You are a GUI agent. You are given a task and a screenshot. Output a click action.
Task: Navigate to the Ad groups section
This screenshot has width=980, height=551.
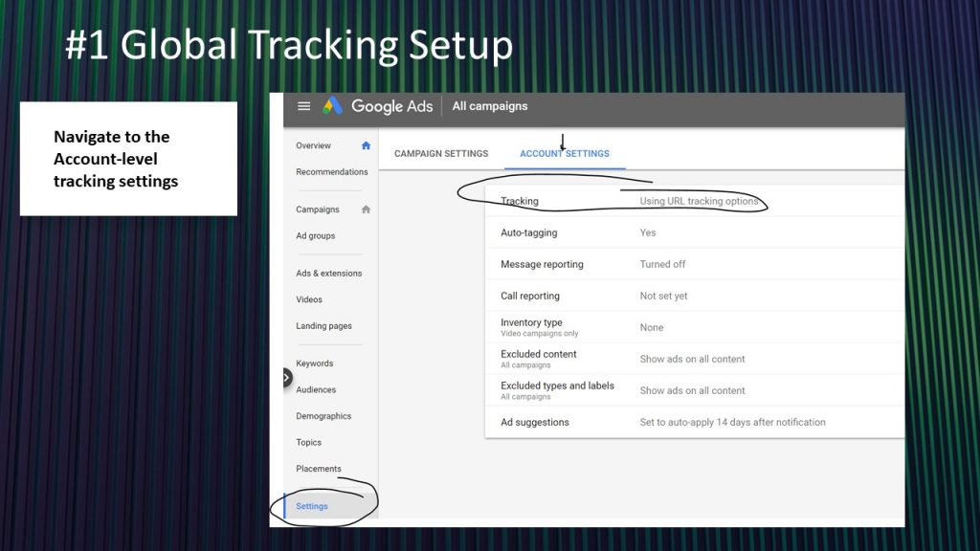[x=316, y=235]
